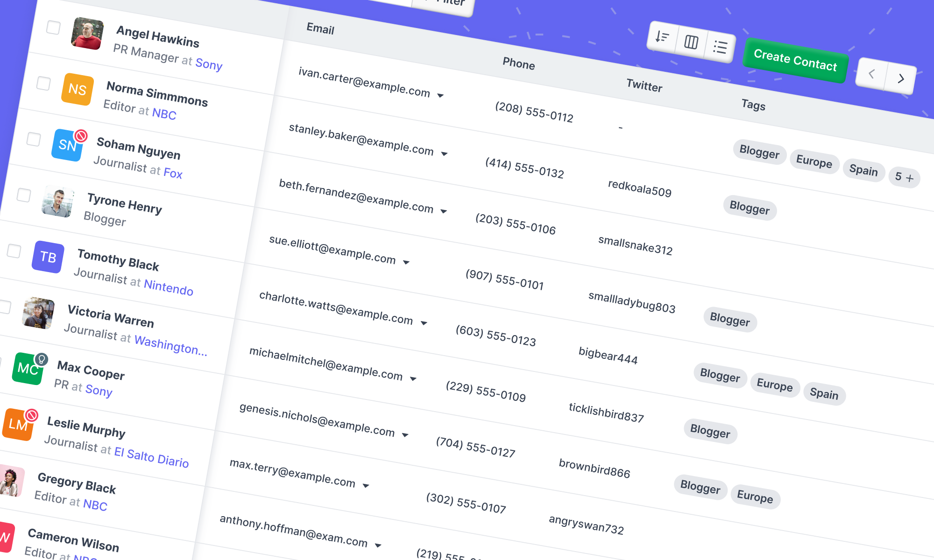Open the sue.elliott@example.com email dropdown arrow
This screenshot has height=560, width=934.
(x=406, y=262)
